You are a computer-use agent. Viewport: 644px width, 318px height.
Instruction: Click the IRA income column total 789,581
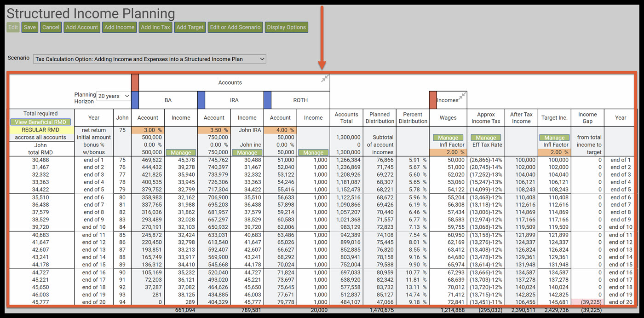tap(252, 310)
